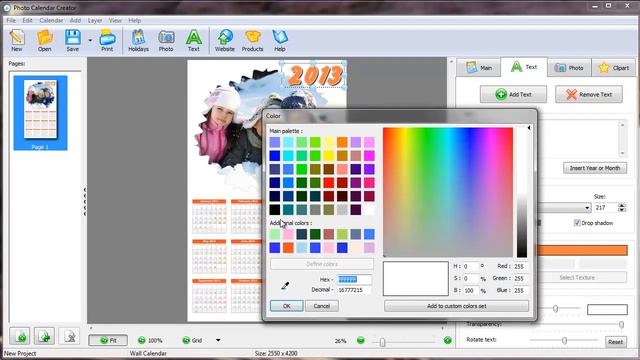Open the Calendar menu
The image size is (640, 360).
[x=51, y=20]
